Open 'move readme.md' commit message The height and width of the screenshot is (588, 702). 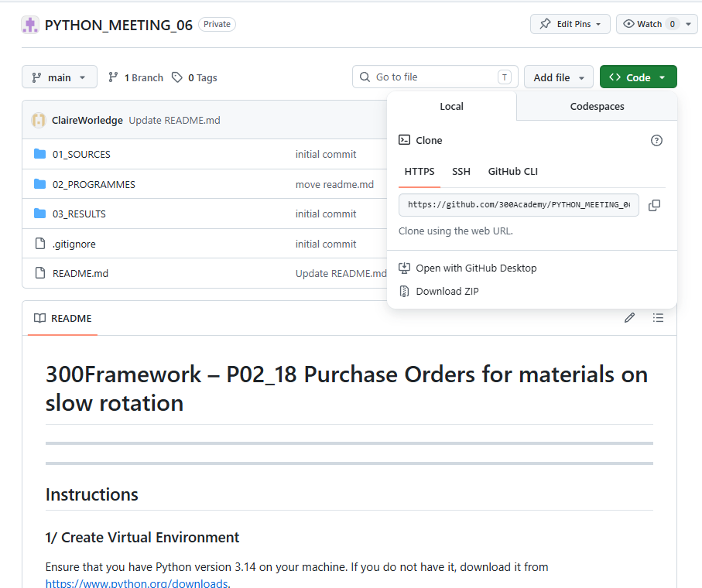click(x=334, y=184)
